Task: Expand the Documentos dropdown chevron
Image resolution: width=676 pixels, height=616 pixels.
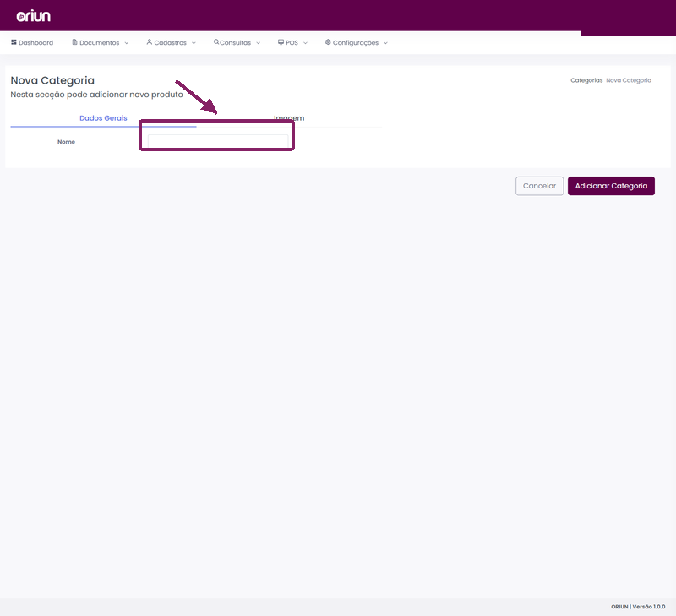Action: [126, 43]
